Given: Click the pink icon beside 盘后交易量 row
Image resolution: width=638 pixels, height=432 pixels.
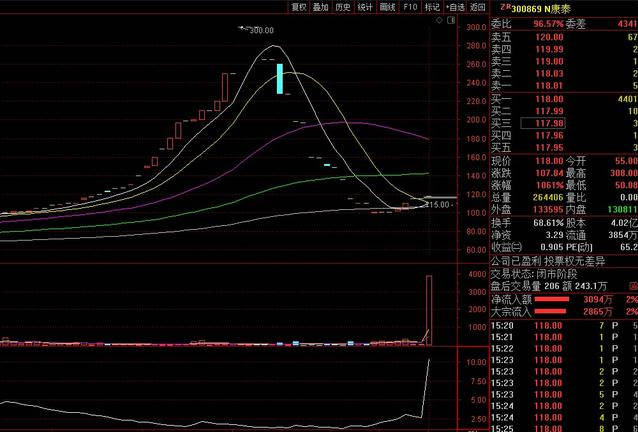Looking at the screenshot, I should pyautogui.click(x=634, y=286).
